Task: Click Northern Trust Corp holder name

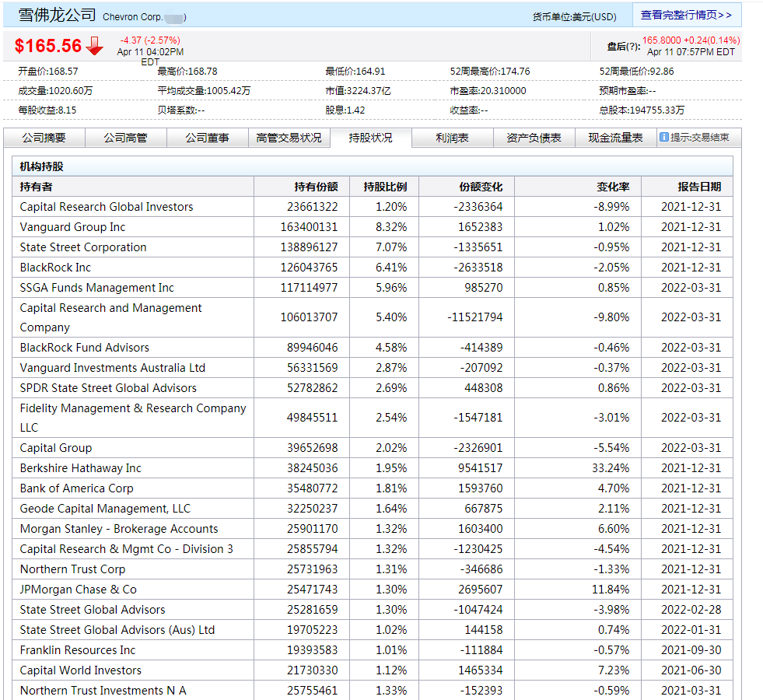Action: 72,569
